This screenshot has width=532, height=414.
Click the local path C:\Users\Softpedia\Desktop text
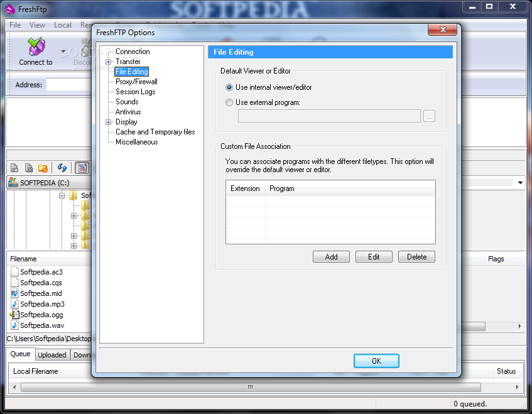pyautogui.click(x=49, y=339)
